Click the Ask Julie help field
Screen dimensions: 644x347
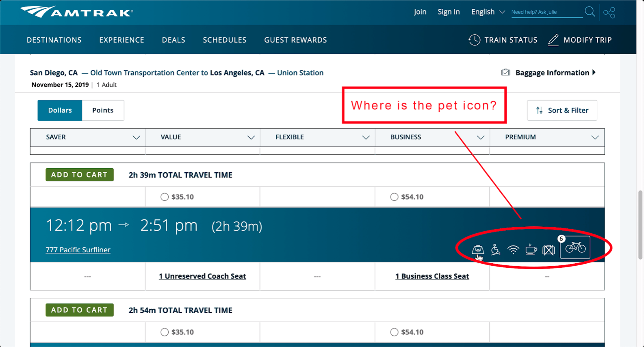546,12
